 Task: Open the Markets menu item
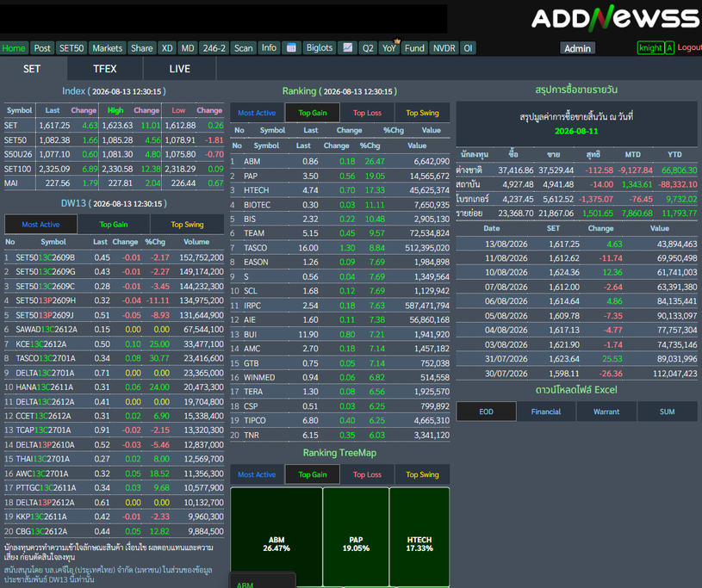108,48
